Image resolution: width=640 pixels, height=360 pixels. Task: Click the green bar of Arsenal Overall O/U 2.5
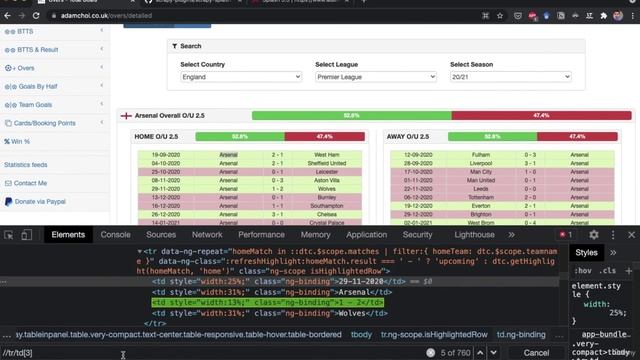pyautogui.click(x=352, y=116)
